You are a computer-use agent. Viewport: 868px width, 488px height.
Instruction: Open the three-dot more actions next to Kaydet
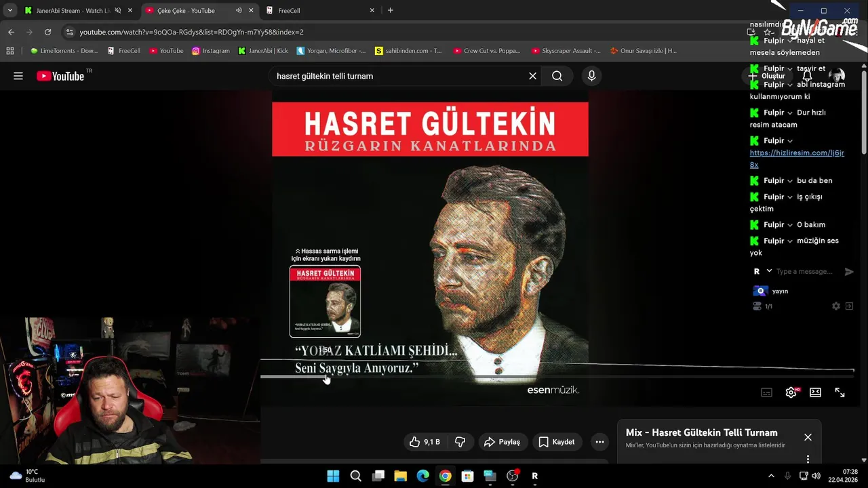click(x=599, y=442)
